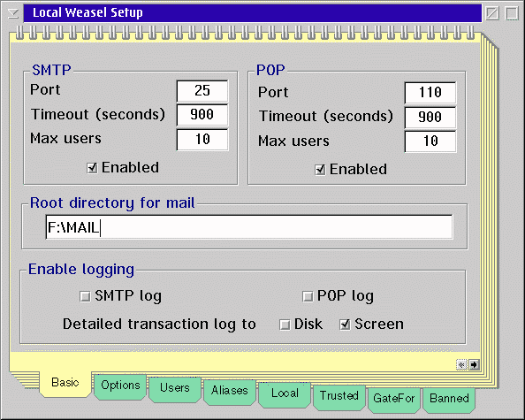This screenshot has width=525, height=420.
Task: Open the Users tab
Action: (x=175, y=389)
